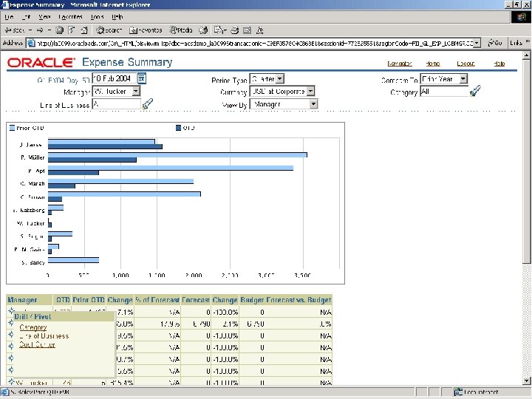Screen dimensions: 532x399
Task: Open the Favorites menu
Action: [70, 16]
